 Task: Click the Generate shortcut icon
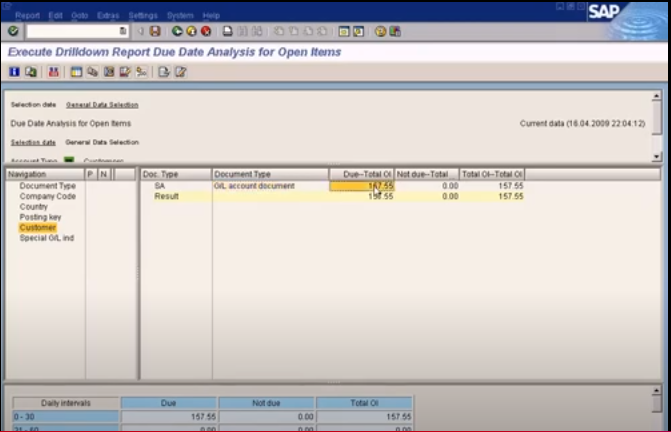pyautogui.click(x=358, y=31)
